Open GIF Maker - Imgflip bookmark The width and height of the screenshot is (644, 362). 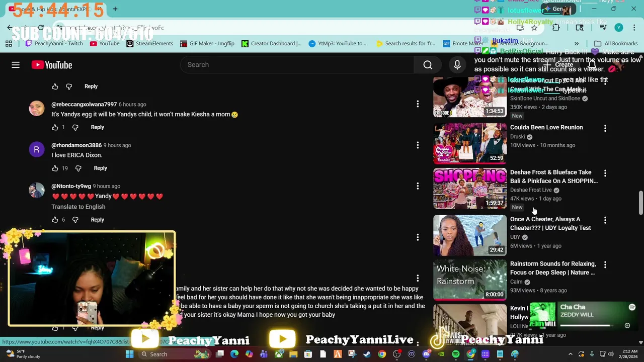207,43
